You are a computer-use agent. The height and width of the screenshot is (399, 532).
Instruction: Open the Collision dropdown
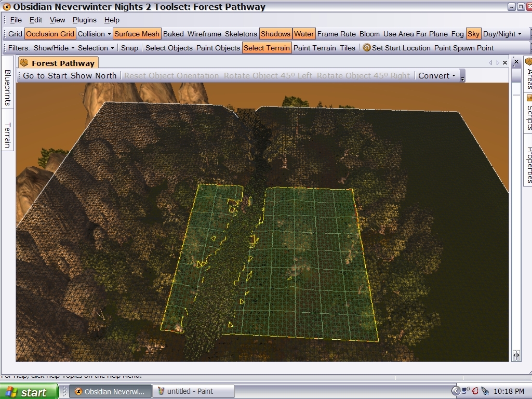point(94,34)
